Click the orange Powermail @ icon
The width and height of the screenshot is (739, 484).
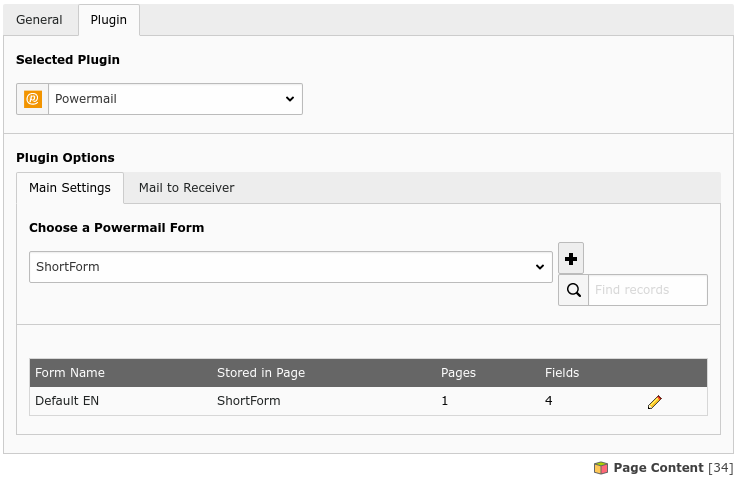[x=33, y=99]
